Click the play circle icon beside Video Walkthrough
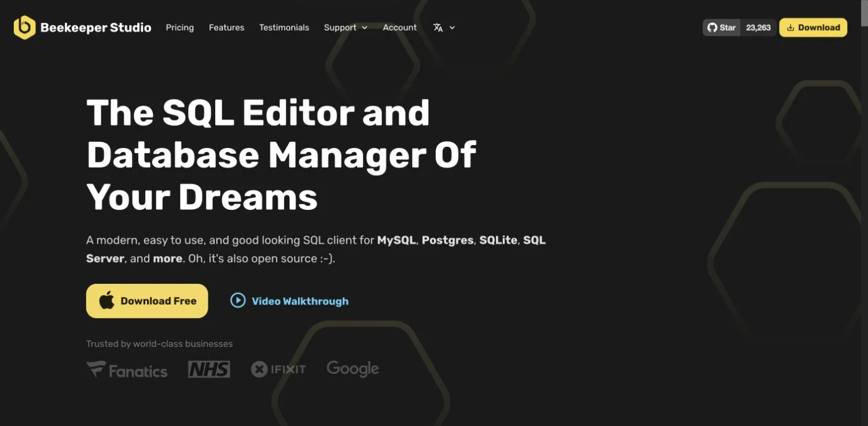Screen dimensions: 868x426 click(238, 300)
